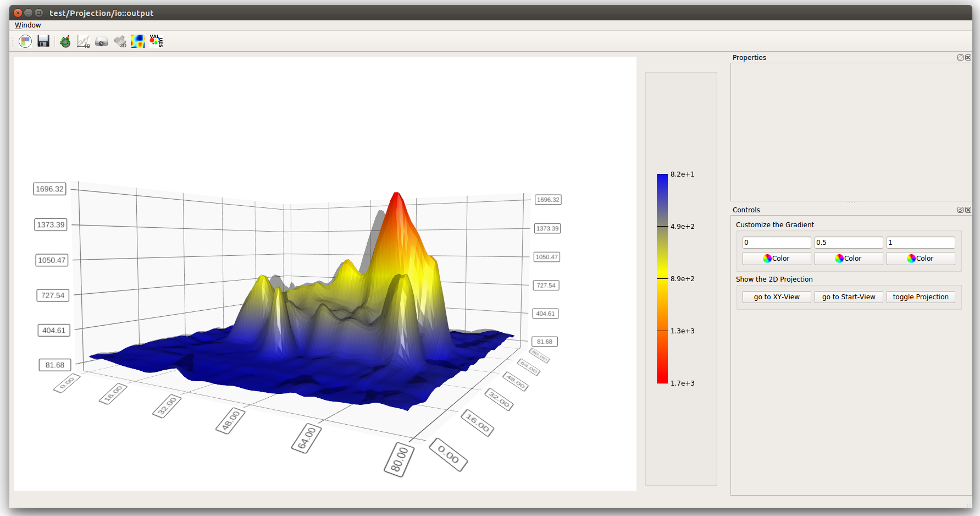
Task: Pick the first gradient Color button
Action: tap(777, 259)
